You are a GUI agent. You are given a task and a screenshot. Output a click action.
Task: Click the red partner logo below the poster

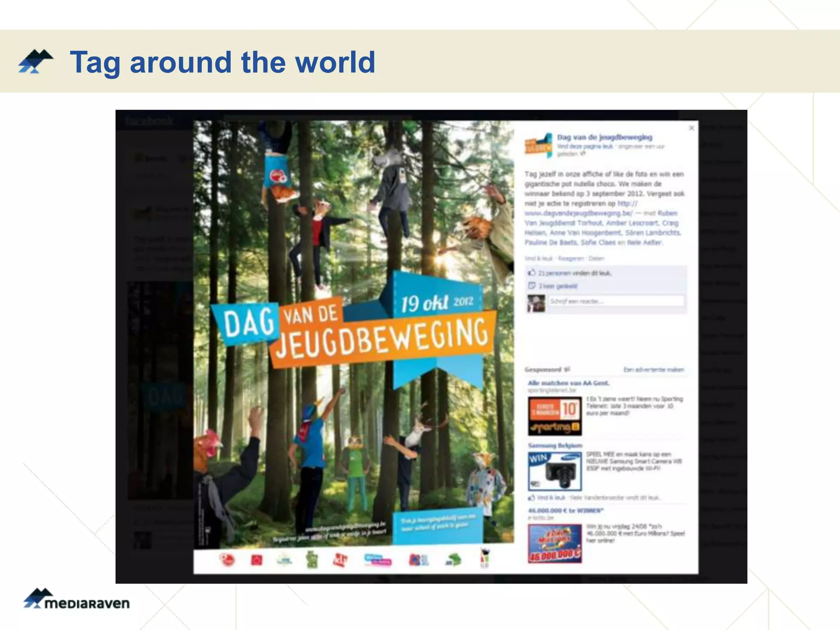tap(256, 560)
